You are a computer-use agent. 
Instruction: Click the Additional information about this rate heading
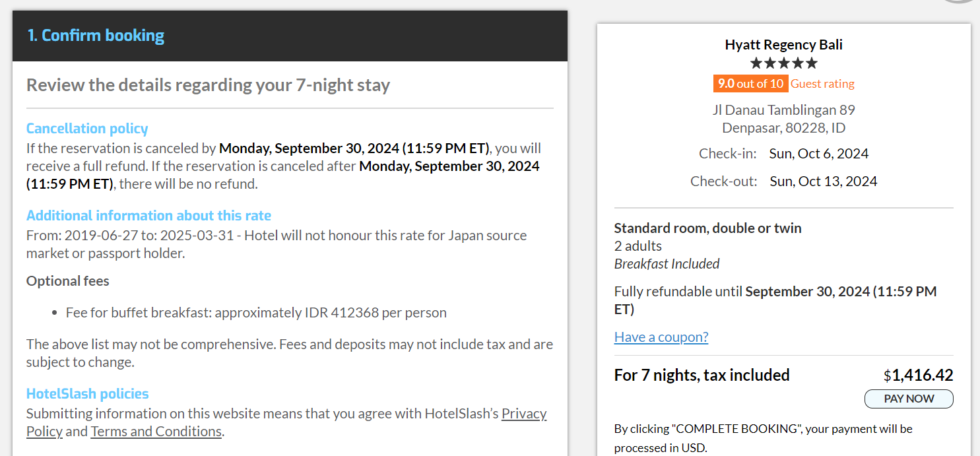coord(148,215)
